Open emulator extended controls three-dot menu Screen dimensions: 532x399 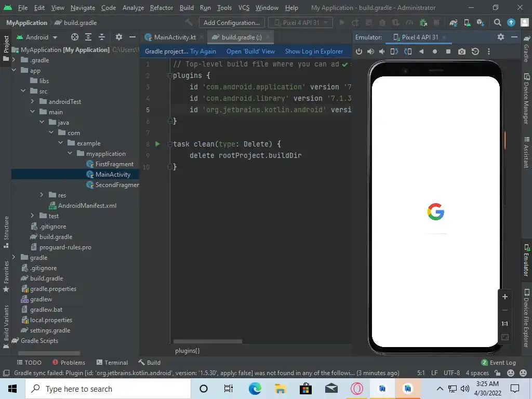coord(488,51)
